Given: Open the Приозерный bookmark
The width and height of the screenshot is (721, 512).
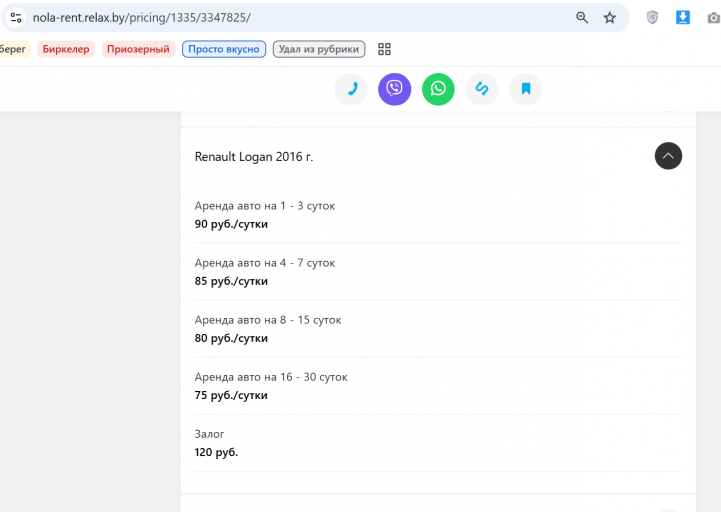Looking at the screenshot, I should click(138, 49).
